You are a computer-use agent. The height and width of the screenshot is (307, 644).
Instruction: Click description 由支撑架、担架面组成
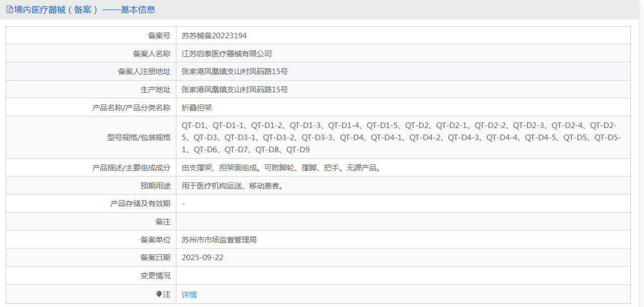[282, 168]
